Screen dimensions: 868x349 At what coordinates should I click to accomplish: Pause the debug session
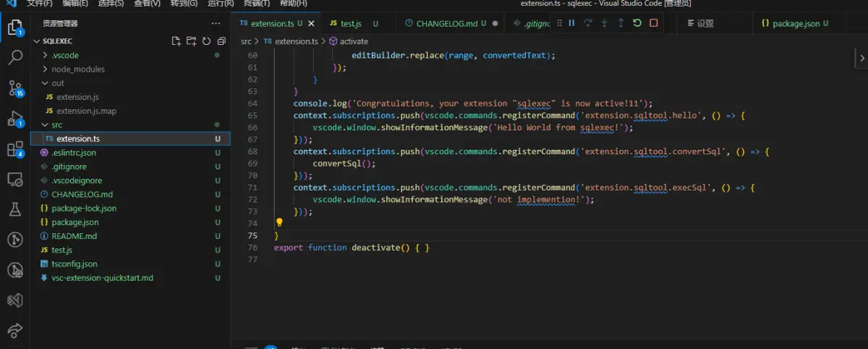pyautogui.click(x=571, y=23)
